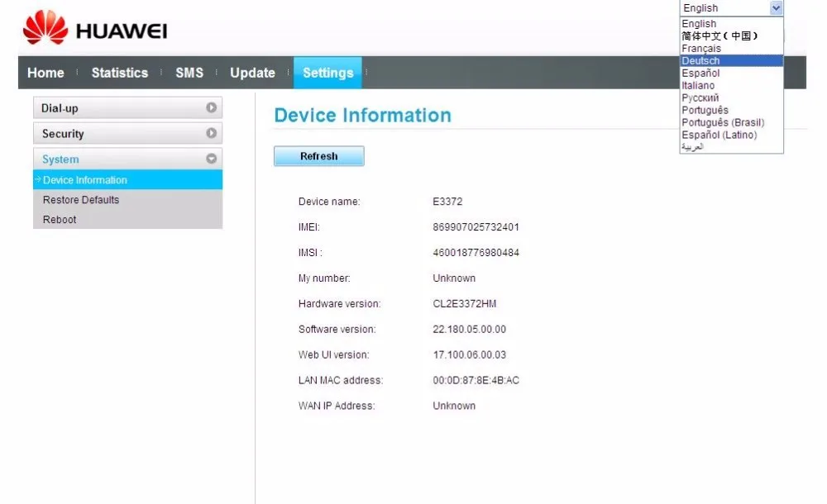Click the Software version label
Image resolution: width=827 pixels, height=504 pixels.
[337, 329]
